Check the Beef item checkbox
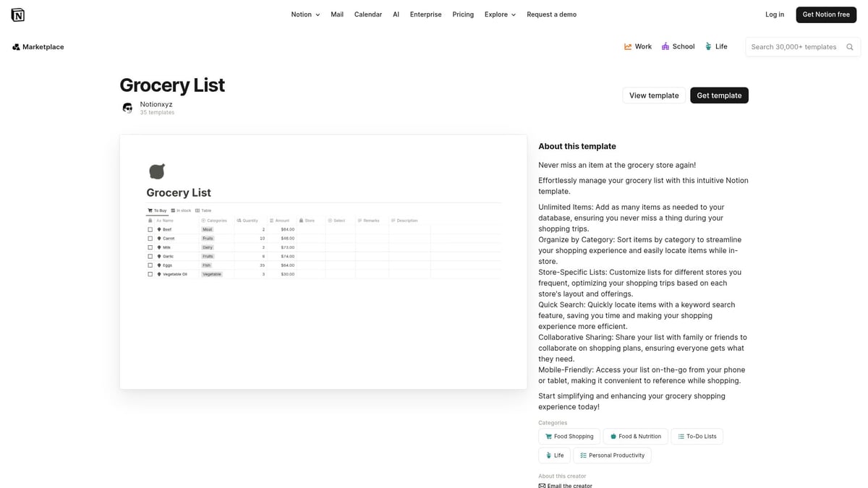Viewport: 868px width, 488px height. pos(149,229)
